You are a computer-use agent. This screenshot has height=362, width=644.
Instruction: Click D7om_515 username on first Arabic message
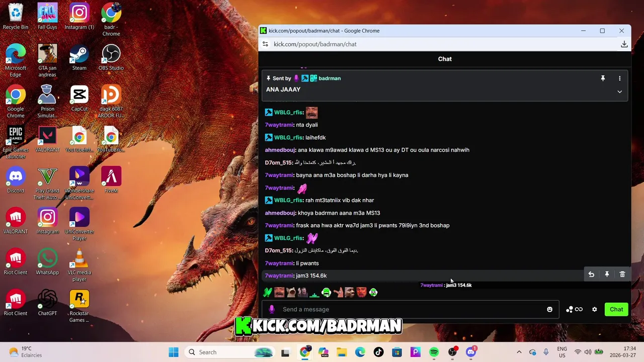[x=278, y=162]
